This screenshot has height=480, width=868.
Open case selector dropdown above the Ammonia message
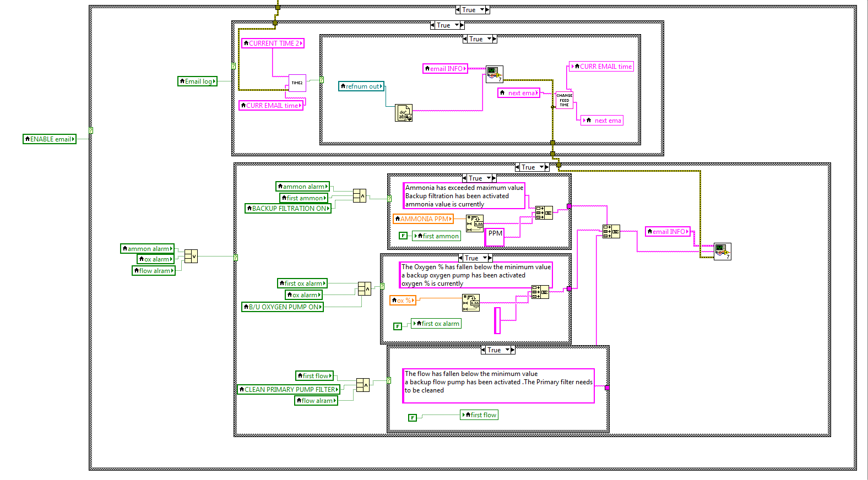point(489,178)
